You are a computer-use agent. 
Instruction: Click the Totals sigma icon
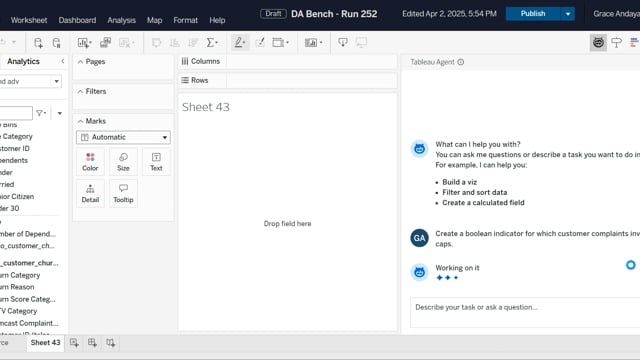point(211,42)
